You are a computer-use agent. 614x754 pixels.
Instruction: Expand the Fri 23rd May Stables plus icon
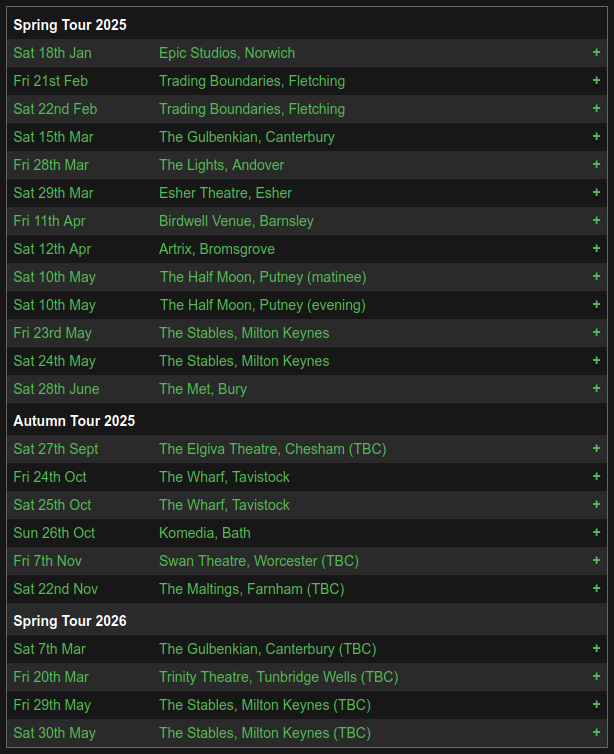pyautogui.click(x=596, y=332)
